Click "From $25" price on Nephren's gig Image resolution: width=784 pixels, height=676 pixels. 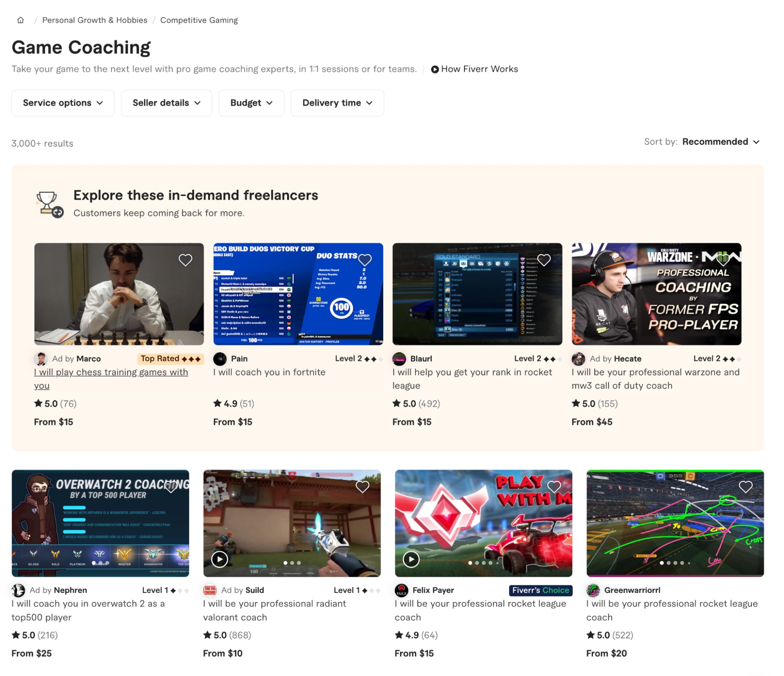tap(31, 653)
